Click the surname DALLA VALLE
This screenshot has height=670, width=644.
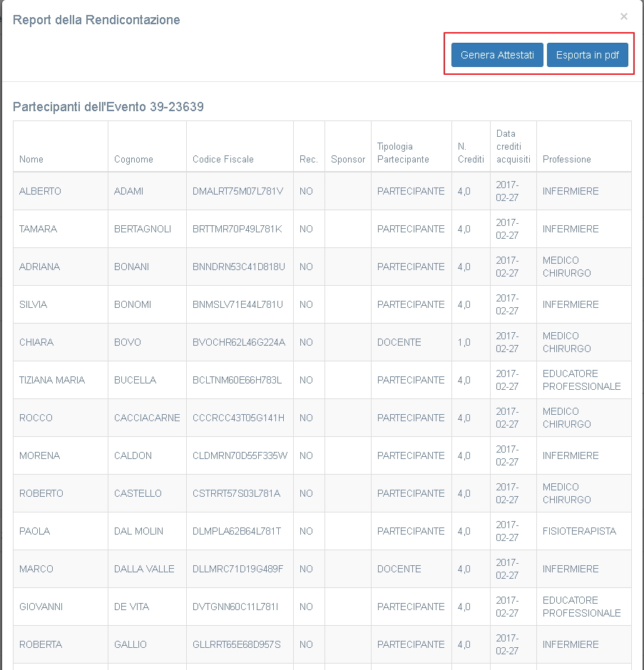[144, 569]
